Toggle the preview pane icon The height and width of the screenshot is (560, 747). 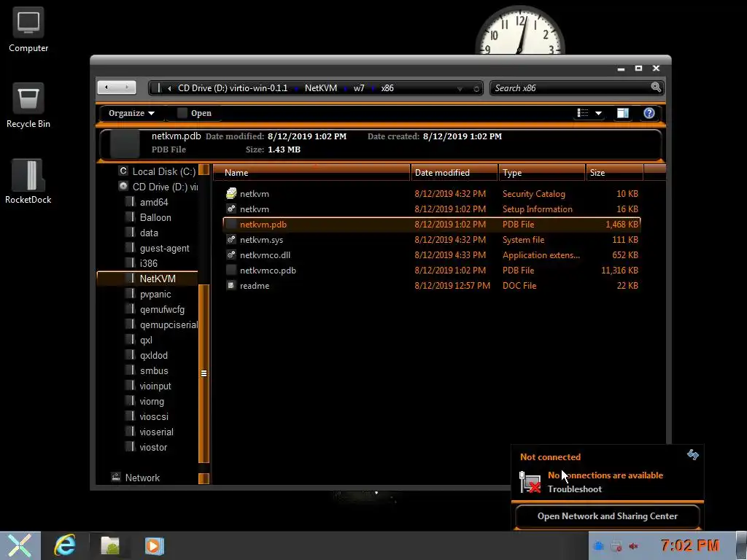pos(623,113)
